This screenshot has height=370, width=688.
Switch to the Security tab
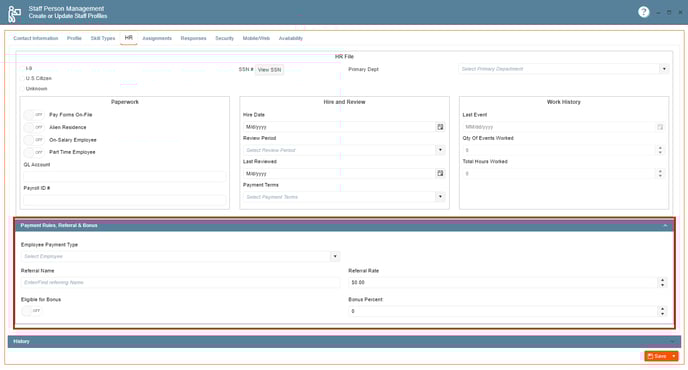coord(224,38)
